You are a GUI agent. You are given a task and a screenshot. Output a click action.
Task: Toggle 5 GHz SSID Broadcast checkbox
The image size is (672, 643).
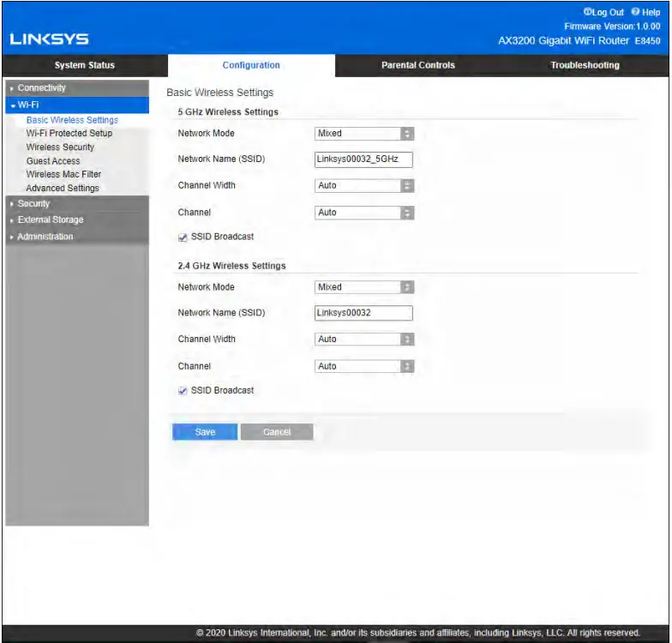click(183, 237)
